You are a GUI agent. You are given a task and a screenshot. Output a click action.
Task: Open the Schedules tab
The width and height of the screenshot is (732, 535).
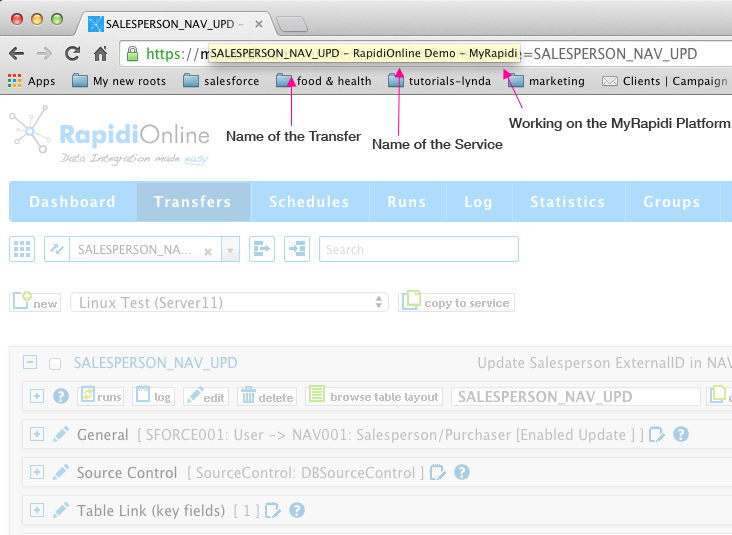pyautogui.click(x=310, y=202)
